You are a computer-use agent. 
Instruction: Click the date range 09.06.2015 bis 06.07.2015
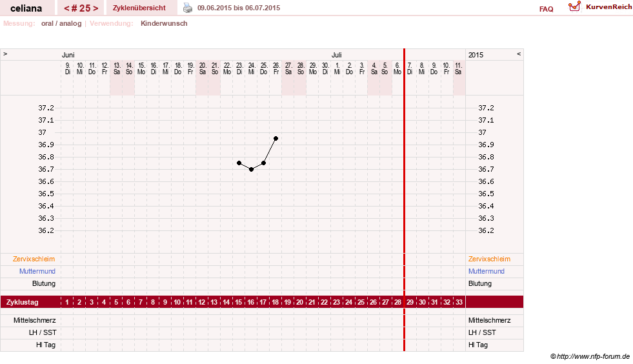point(239,8)
